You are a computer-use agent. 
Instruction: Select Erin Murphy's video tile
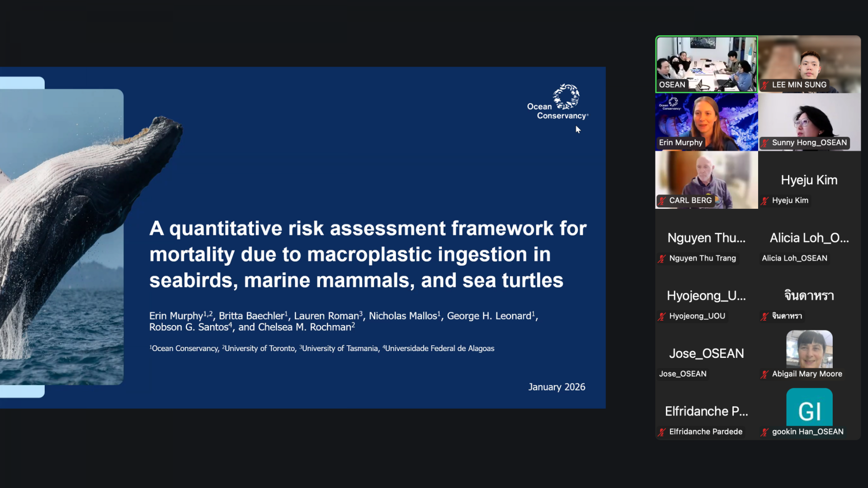[706, 121]
